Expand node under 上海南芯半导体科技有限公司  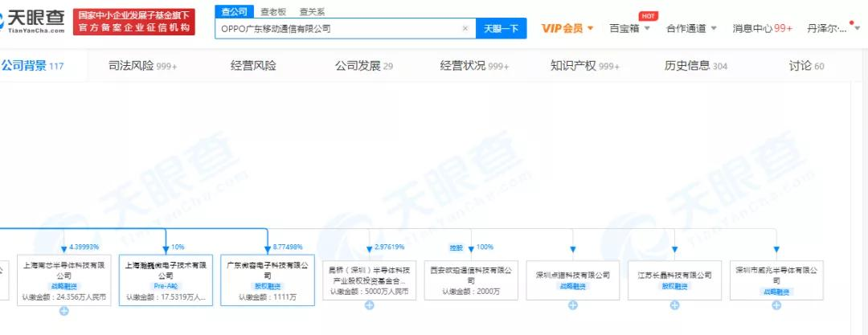(x=63, y=311)
